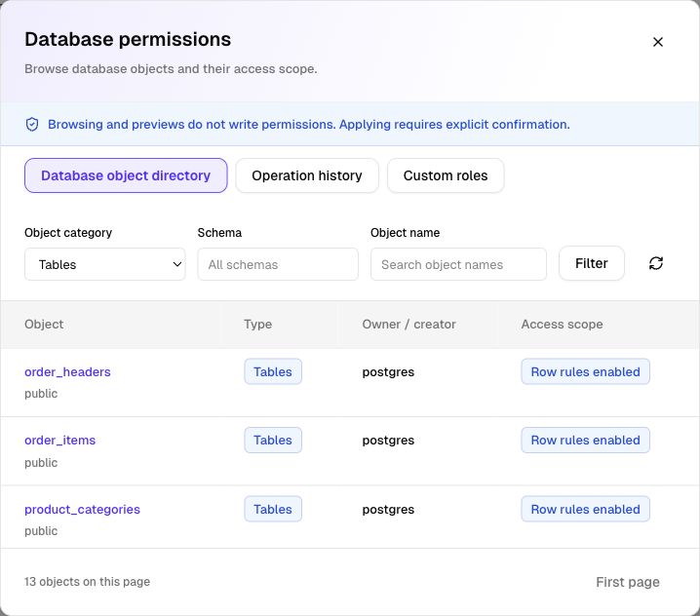Click the Access scope column header
This screenshot has width=700, height=616.
tap(563, 324)
